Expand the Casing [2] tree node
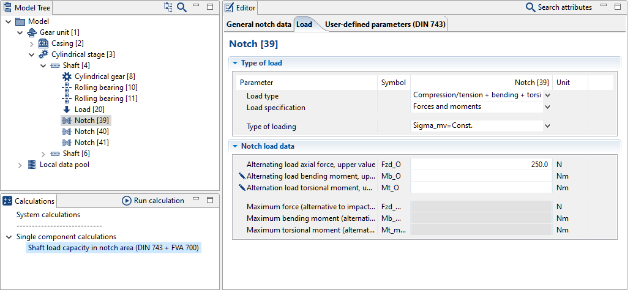 [x=31, y=43]
